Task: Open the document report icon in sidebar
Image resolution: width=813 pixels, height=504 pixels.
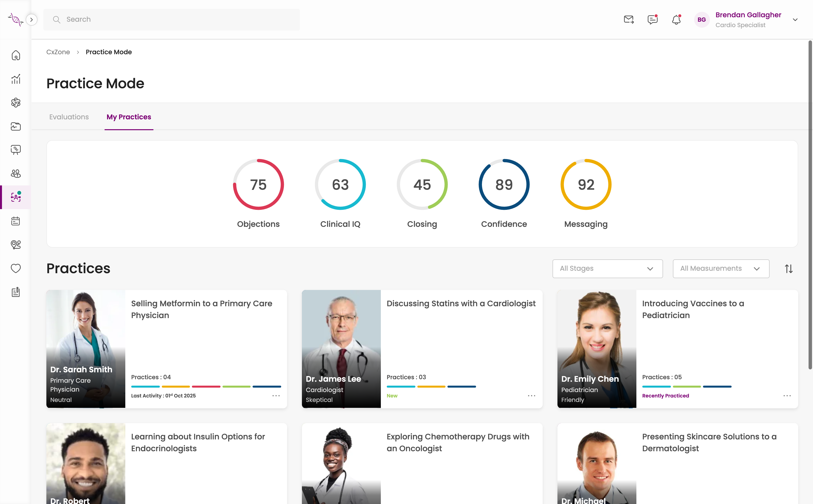Action: click(16, 292)
